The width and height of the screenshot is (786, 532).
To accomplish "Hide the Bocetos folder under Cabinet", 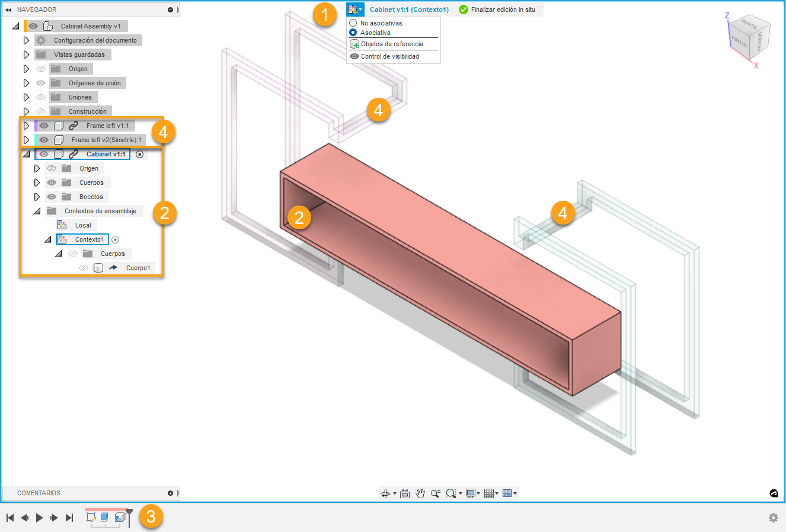I will [x=52, y=197].
